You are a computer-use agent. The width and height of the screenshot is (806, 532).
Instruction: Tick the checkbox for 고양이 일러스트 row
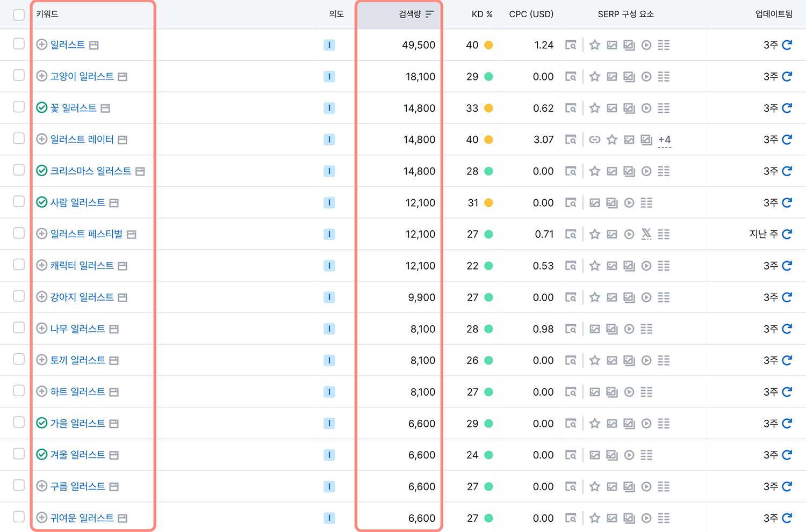point(19,75)
